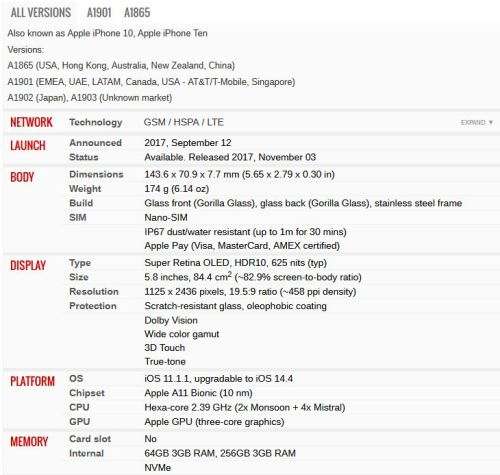Click the Resolution spec label
This screenshot has width=500, height=475.
pyautogui.click(x=94, y=291)
